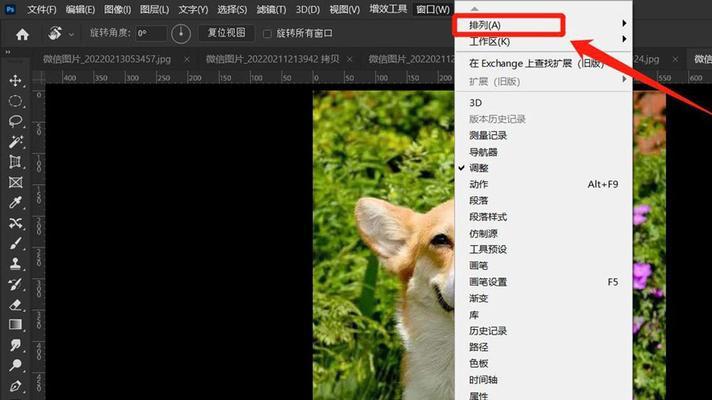Select the 段落 menu entry
The height and width of the screenshot is (400, 712).
point(544,201)
